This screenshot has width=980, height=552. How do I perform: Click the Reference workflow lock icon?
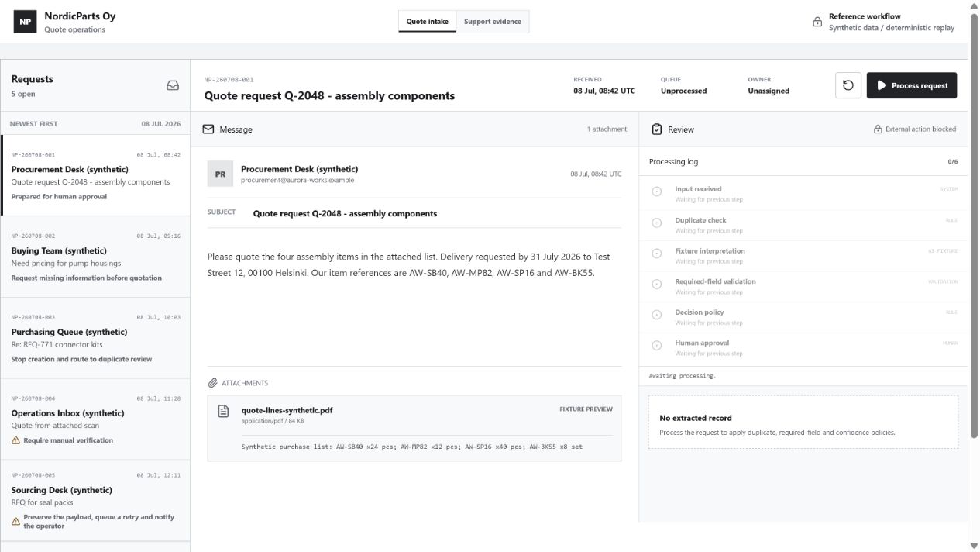click(817, 22)
